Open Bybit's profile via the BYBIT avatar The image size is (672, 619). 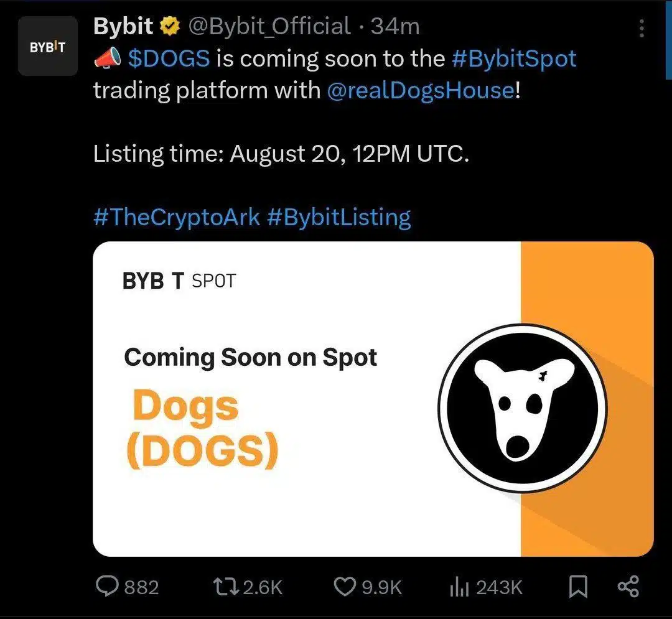[x=47, y=46]
